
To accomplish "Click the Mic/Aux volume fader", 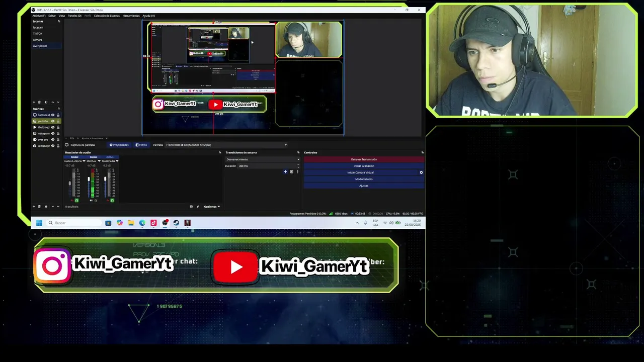I will click(89, 179).
